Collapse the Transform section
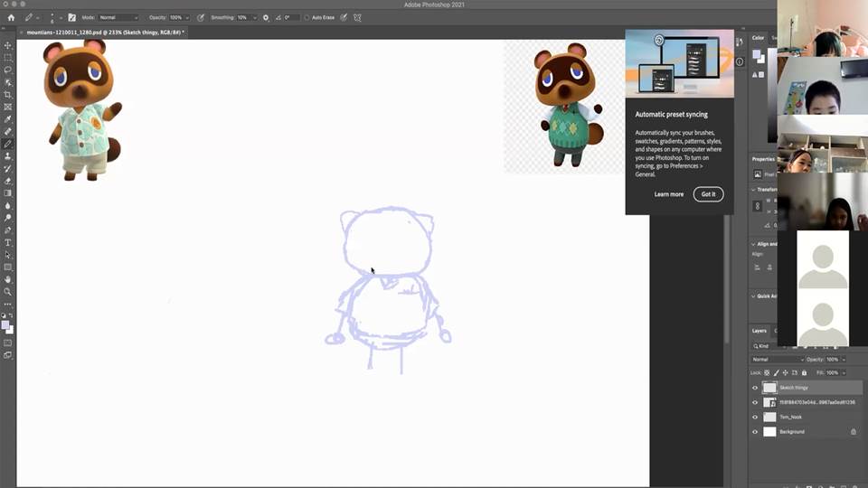The width and height of the screenshot is (868, 488). [753, 189]
